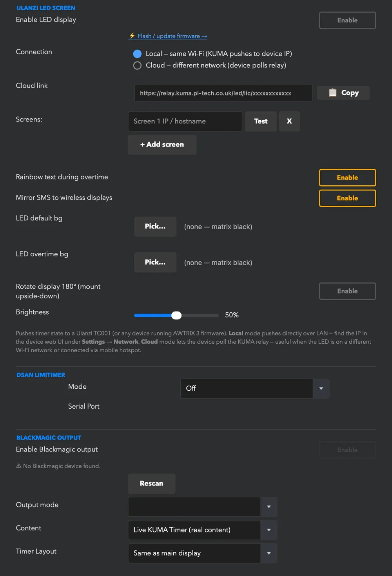Expand the Output mode dropdown
This screenshot has height=576, width=392.
point(203,507)
